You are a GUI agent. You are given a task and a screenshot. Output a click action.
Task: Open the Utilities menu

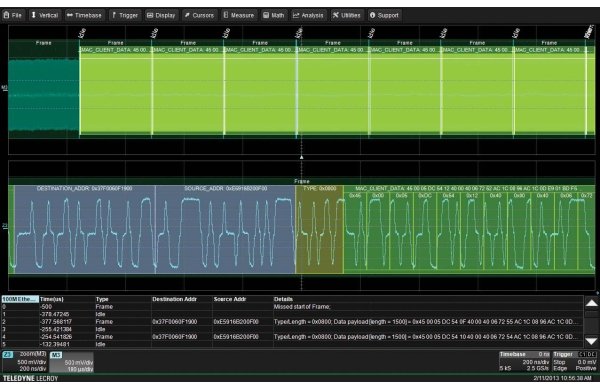[347, 15]
